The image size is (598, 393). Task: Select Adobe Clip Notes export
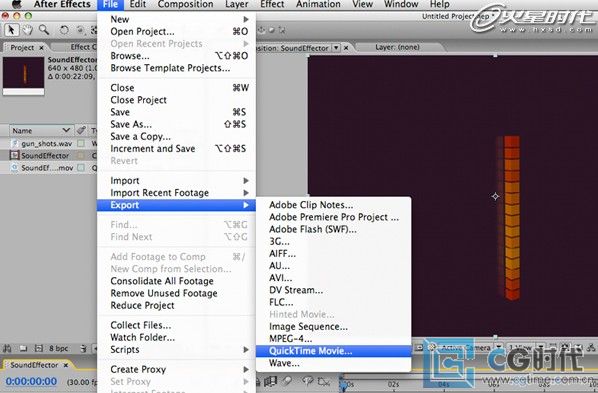(x=334, y=205)
